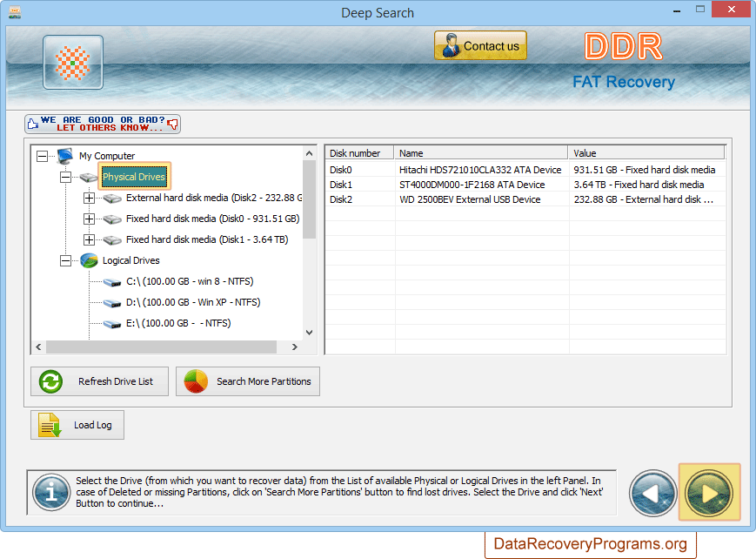The image size is (756, 559).
Task: Click the tree horizontal scrollbar thumb
Action: [x=161, y=347]
